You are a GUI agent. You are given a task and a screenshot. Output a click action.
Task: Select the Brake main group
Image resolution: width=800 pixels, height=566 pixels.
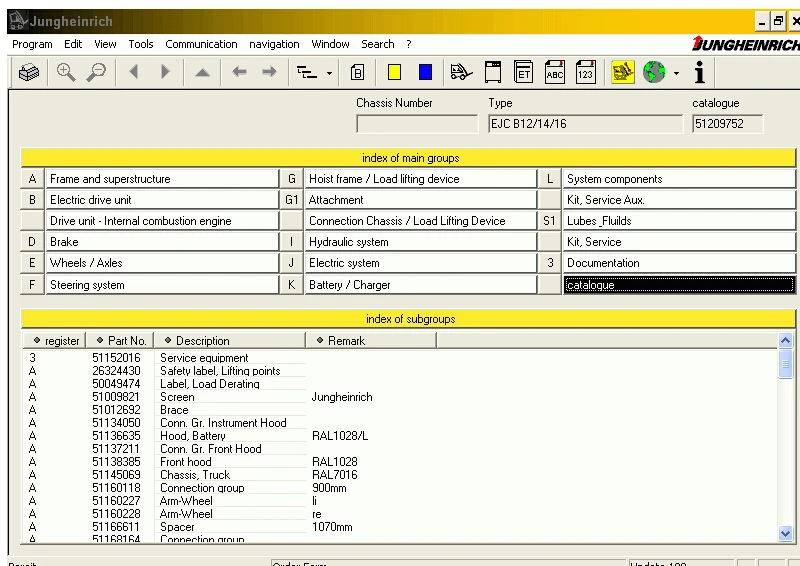(162, 241)
